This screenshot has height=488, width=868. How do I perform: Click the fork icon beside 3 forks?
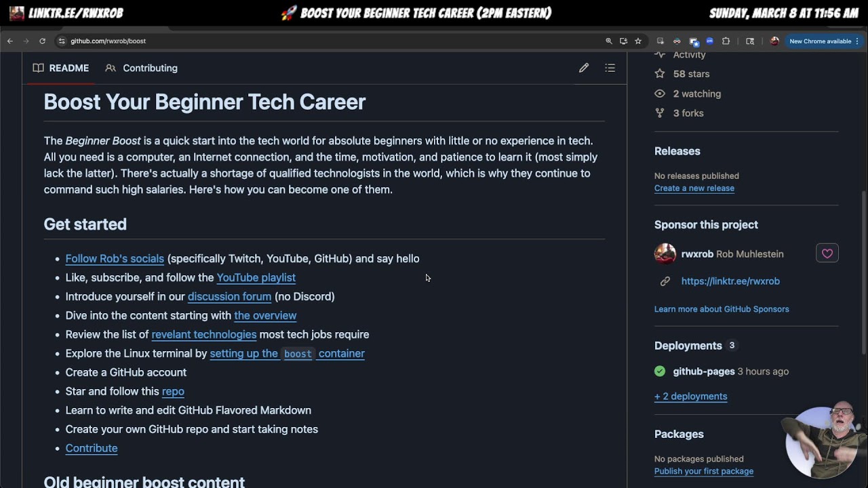click(x=660, y=113)
